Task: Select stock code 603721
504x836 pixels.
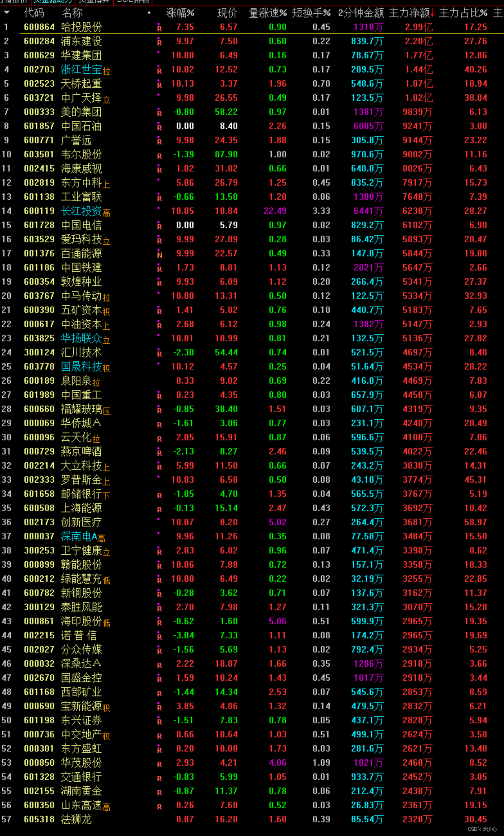Action: click(x=39, y=98)
